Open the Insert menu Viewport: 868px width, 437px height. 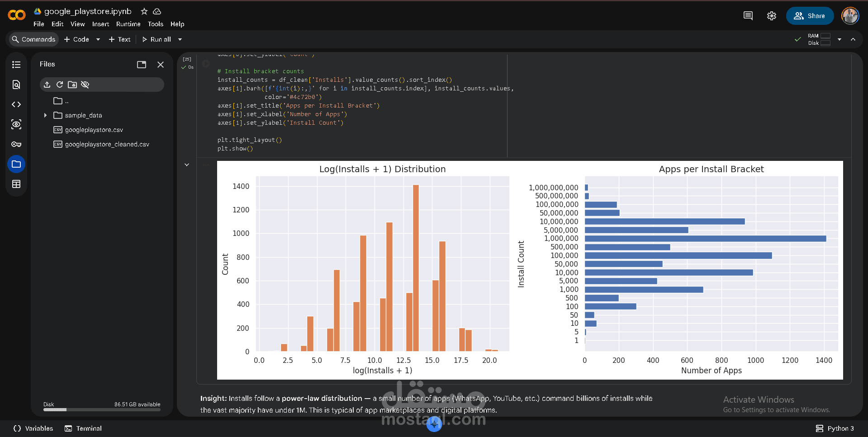pyautogui.click(x=100, y=24)
